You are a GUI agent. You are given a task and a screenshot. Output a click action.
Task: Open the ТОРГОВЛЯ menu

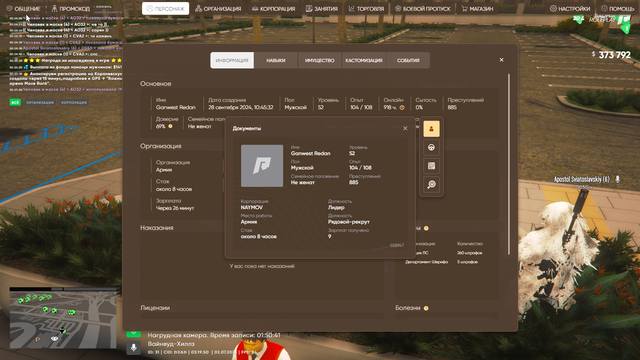(x=366, y=9)
